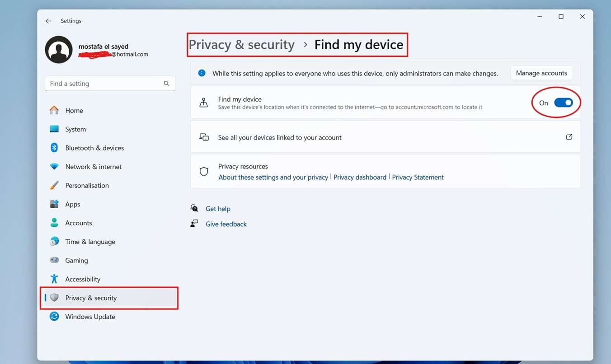This screenshot has height=364, width=611.
Task: Click the account name mostafa el sayed
Action: (x=103, y=47)
